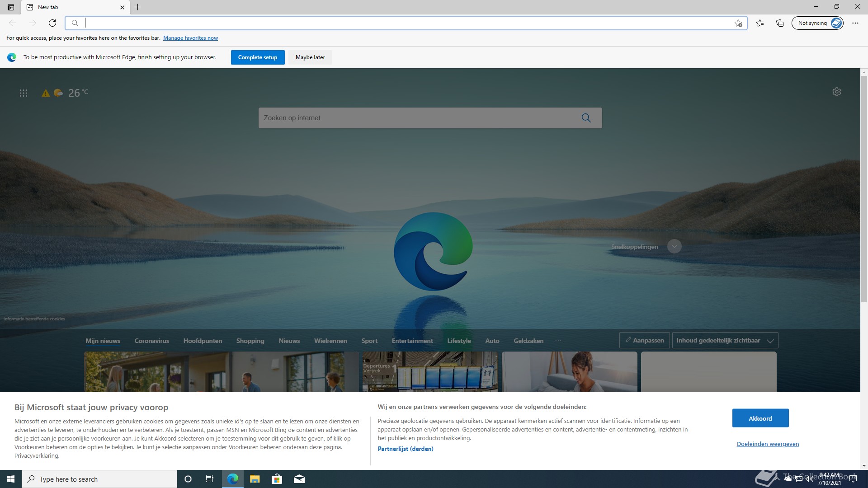This screenshot has width=868, height=488.
Task: Show more news categories ellipsis
Action: click(x=558, y=341)
